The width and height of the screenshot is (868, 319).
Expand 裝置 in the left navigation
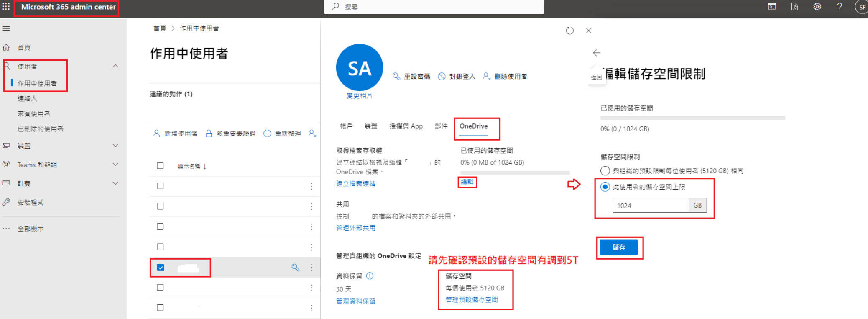(x=115, y=146)
